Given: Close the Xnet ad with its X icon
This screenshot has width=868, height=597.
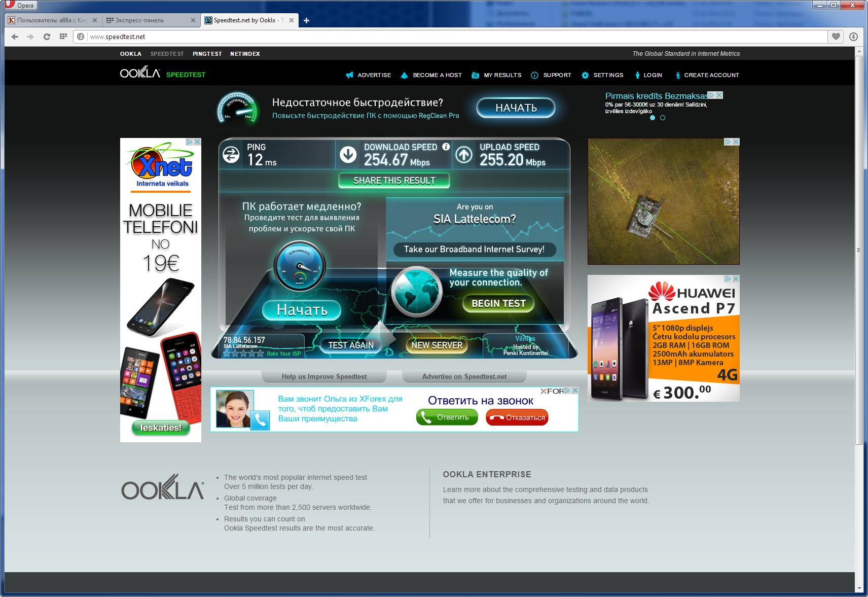Looking at the screenshot, I should (x=197, y=142).
